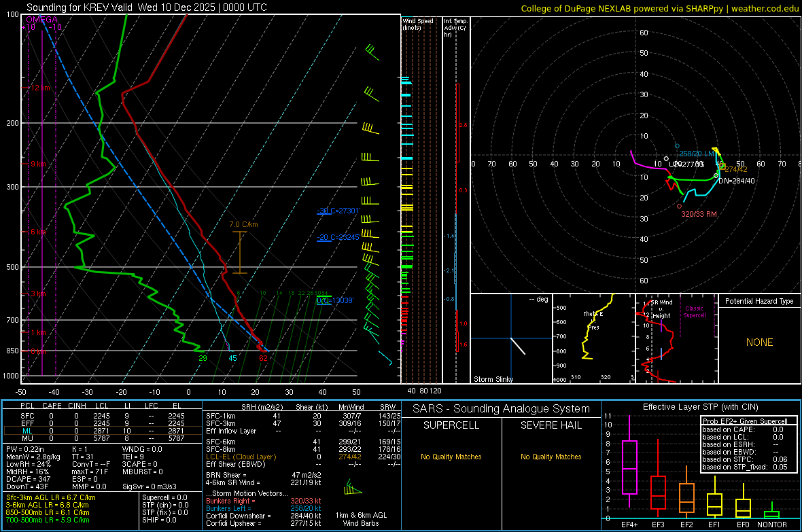Click the 'PW = 0.22in' value
Image resolution: width=802 pixels, height=532 pixels.
point(24,449)
